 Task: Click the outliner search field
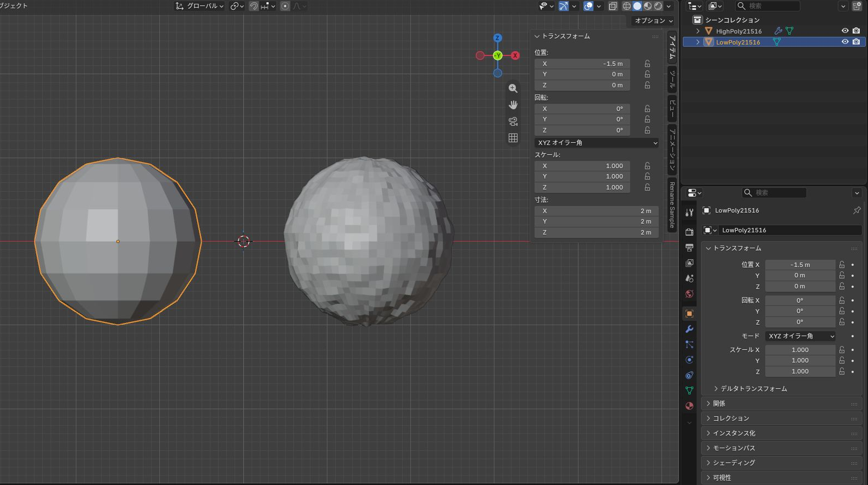(x=768, y=6)
